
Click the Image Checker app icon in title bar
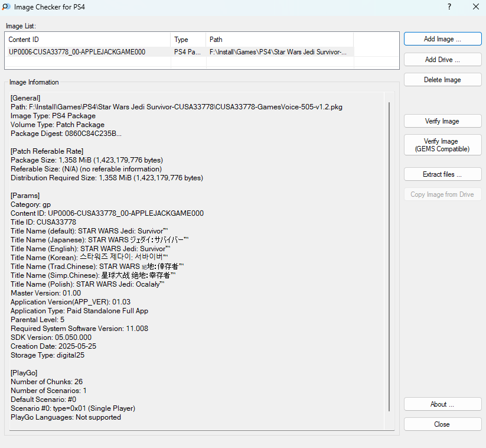[x=6, y=7]
